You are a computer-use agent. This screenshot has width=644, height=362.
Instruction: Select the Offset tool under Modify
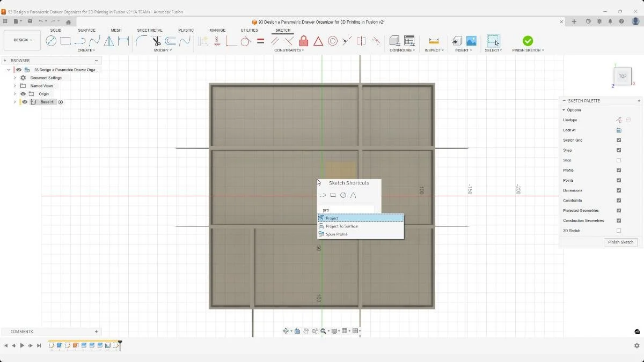pos(171,41)
